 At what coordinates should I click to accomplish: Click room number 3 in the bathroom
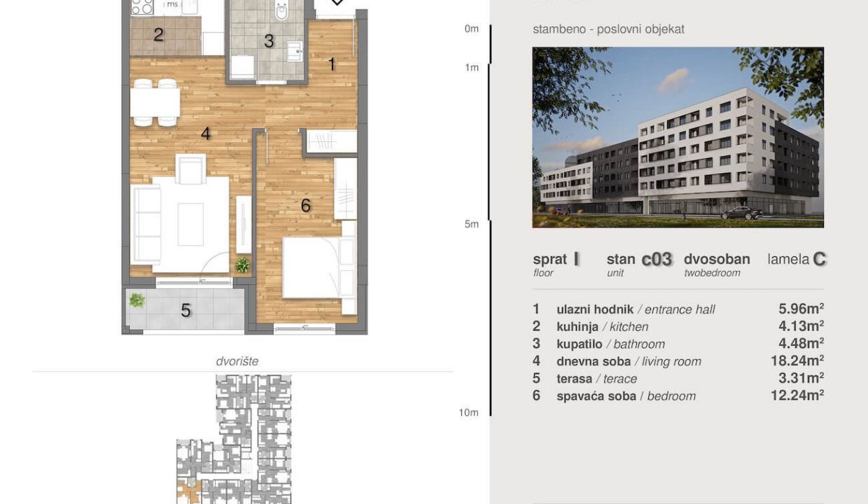pos(269,41)
